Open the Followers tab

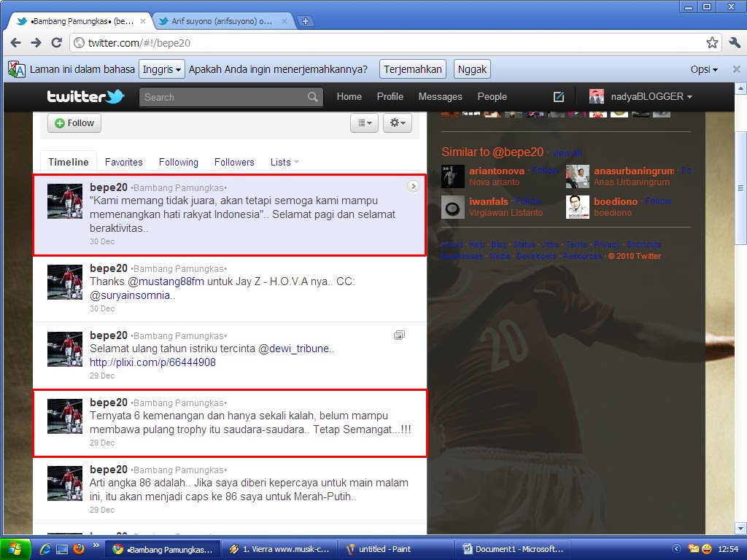coord(234,162)
